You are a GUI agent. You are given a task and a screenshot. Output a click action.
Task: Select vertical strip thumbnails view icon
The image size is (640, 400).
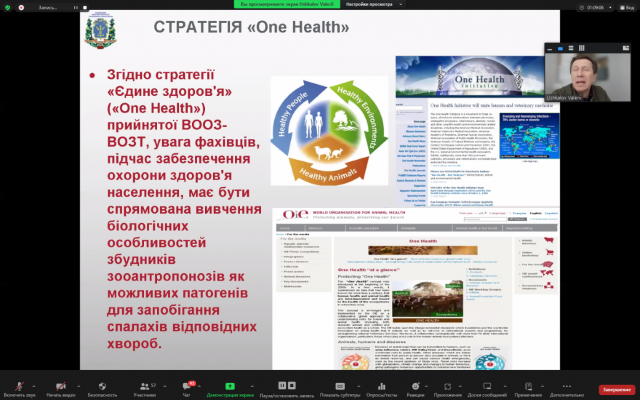582,48
